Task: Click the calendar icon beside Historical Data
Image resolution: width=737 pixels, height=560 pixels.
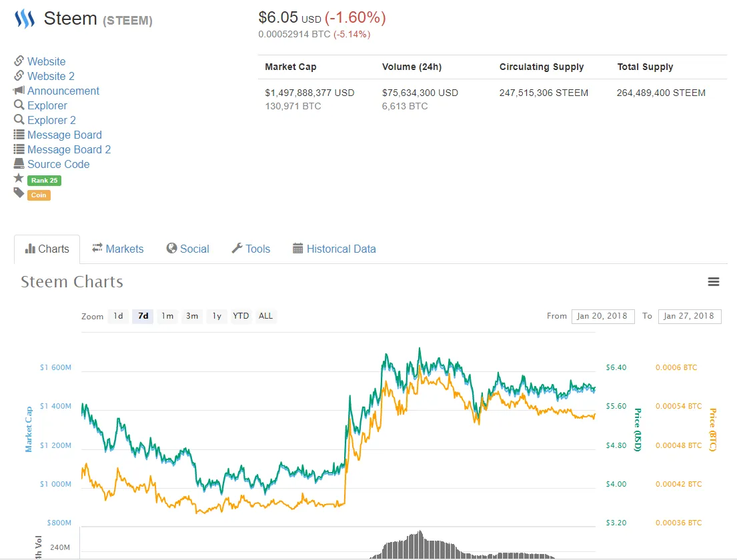Action: pos(297,248)
